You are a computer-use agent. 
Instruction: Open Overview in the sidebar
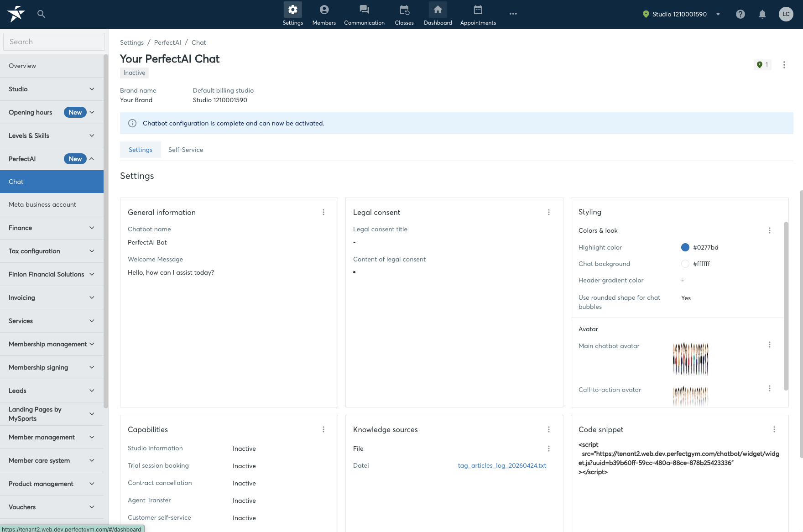52,66
